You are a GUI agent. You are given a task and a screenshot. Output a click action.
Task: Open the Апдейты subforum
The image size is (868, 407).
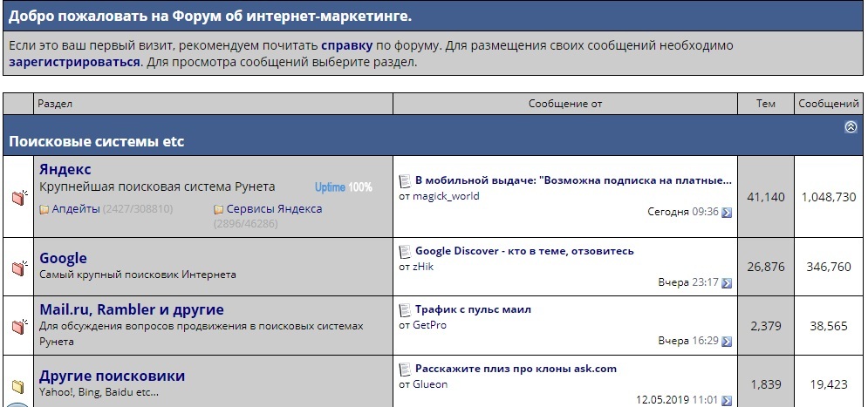pos(76,209)
